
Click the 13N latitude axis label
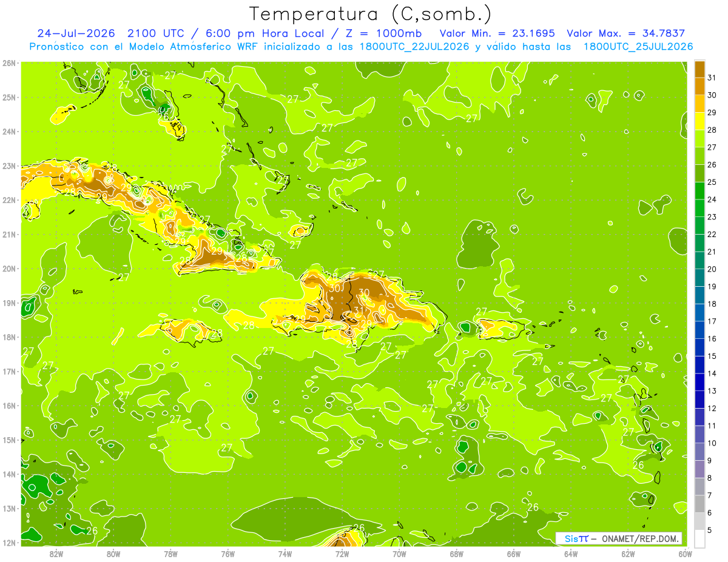click(9, 508)
